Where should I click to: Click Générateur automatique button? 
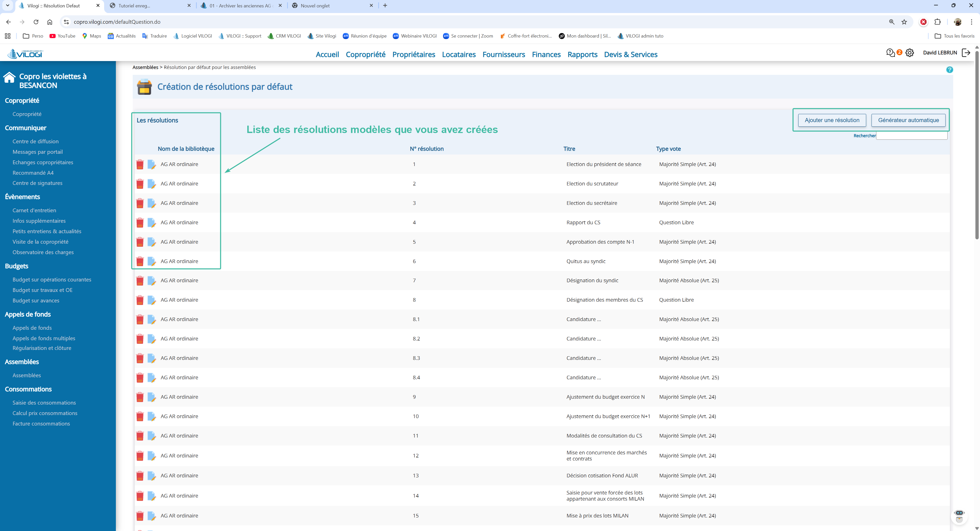(x=909, y=120)
